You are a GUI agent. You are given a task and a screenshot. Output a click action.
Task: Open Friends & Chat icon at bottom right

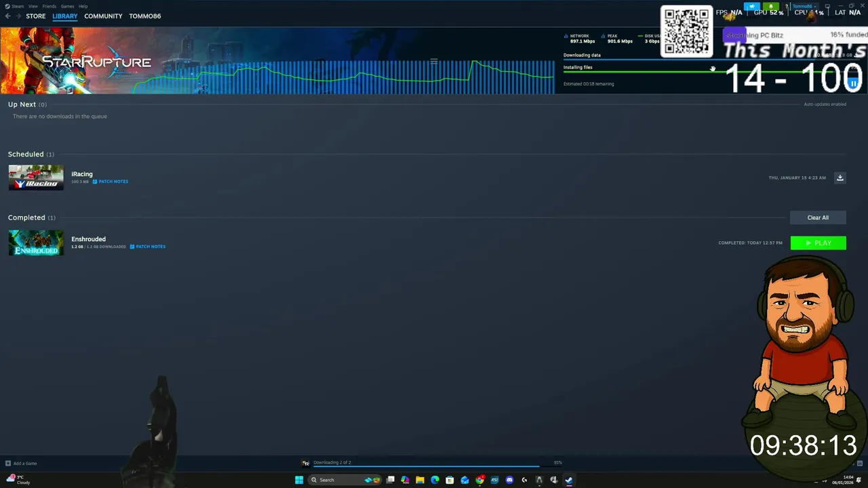(x=859, y=464)
